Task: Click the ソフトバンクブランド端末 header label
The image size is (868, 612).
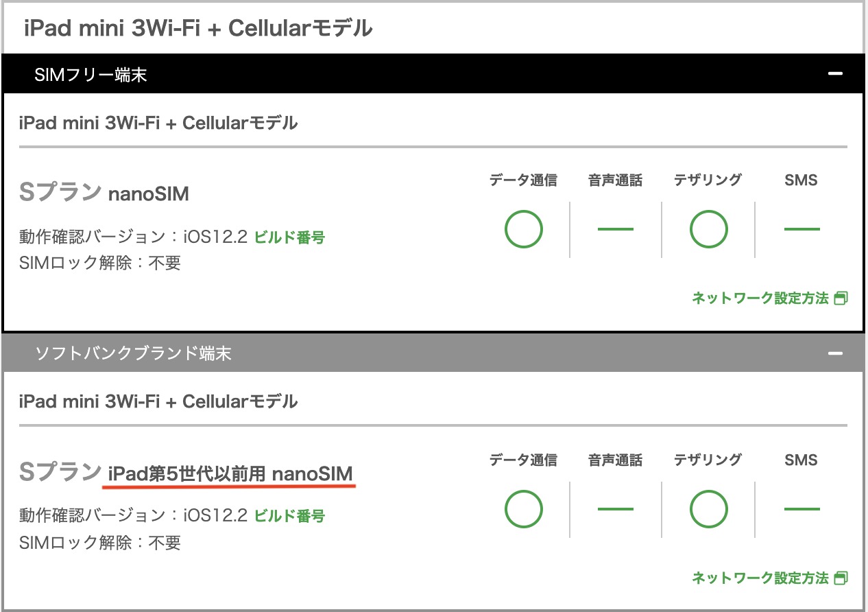Action: click(x=133, y=353)
